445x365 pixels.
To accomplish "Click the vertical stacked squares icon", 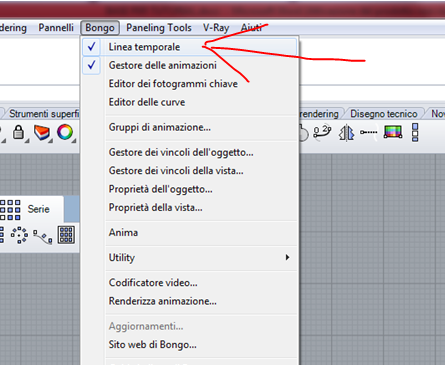I will 415,132.
